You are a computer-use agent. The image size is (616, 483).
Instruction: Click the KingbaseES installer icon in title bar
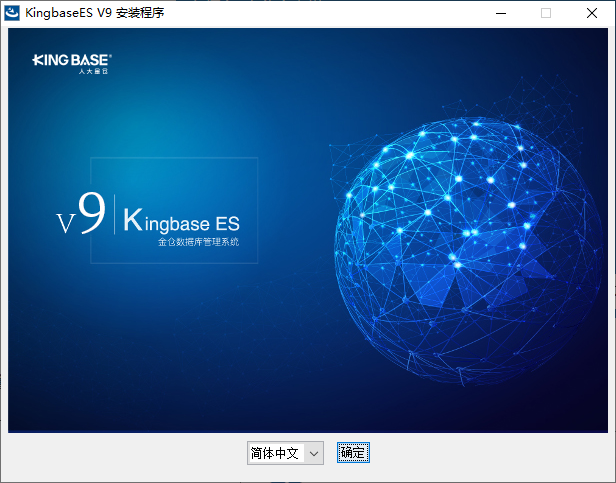pos(12,13)
